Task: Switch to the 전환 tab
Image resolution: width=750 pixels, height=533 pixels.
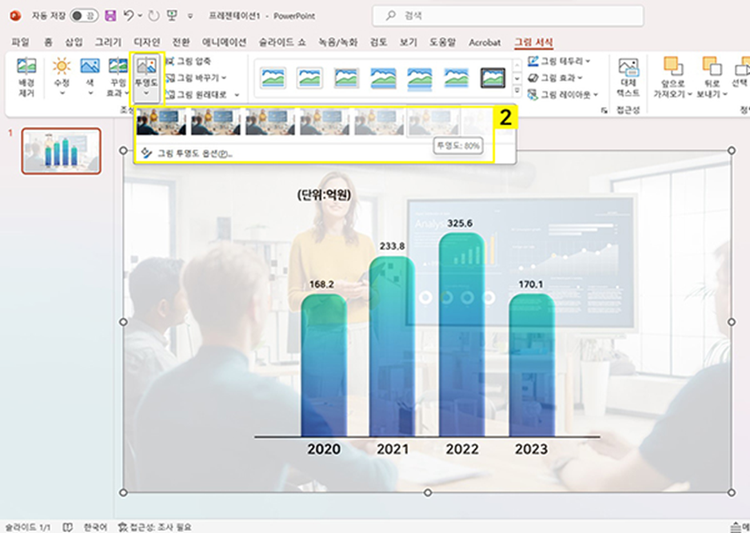Action: pyautogui.click(x=181, y=42)
